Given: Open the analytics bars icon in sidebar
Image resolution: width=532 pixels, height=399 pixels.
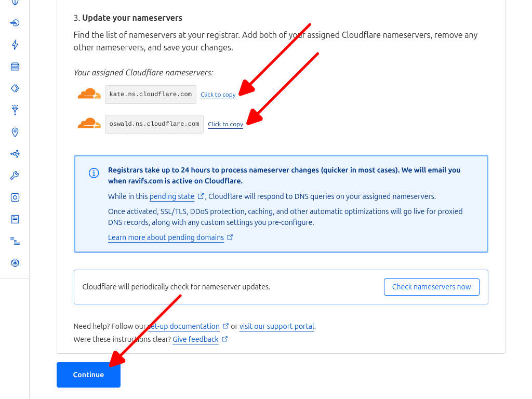Looking at the screenshot, I should pos(14,241).
